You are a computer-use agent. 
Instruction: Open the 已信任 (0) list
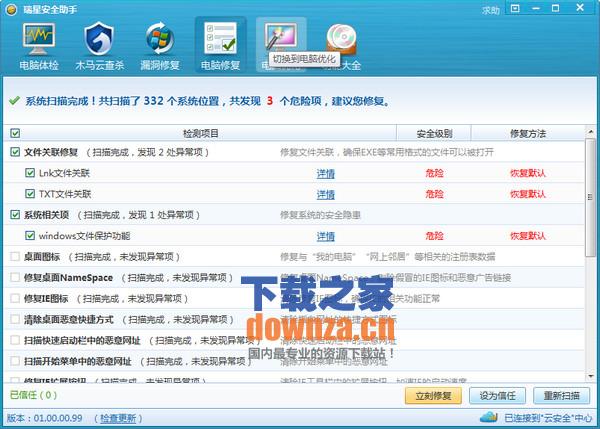[33, 395]
